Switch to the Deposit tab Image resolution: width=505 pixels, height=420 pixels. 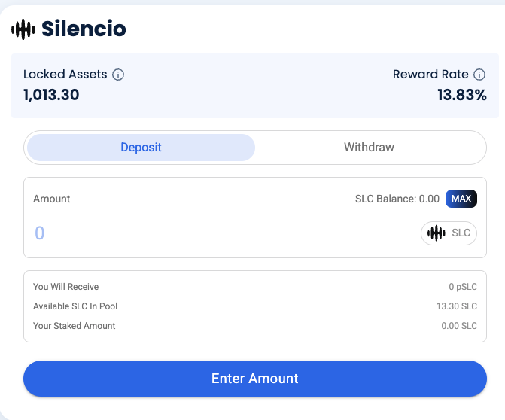(x=141, y=148)
